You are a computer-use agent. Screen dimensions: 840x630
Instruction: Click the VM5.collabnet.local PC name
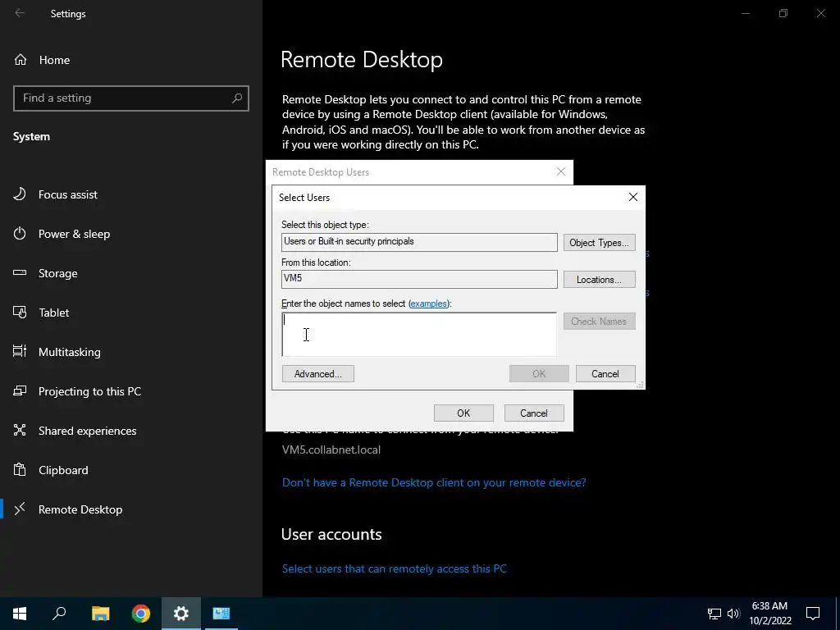pyautogui.click(x=331, y=450)
